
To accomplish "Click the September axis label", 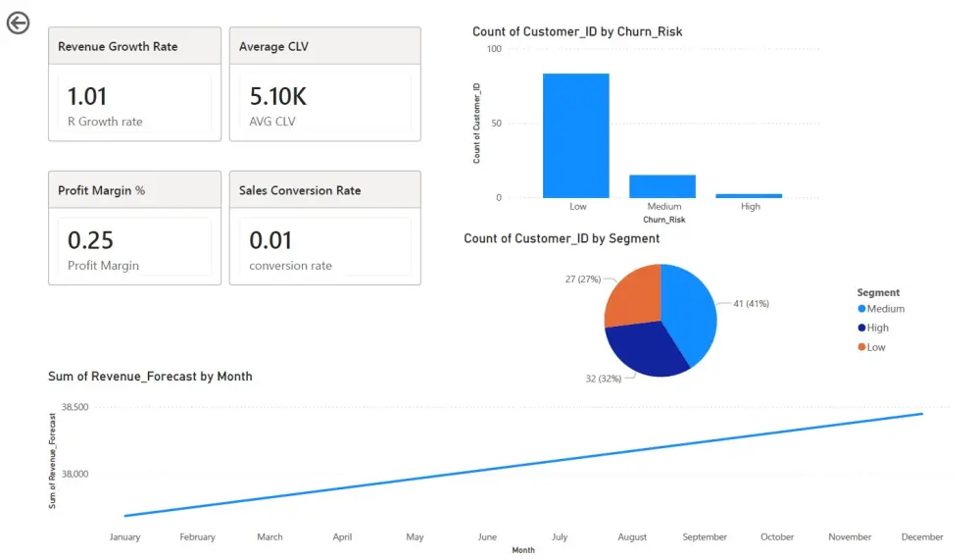I will pos(705,537).
